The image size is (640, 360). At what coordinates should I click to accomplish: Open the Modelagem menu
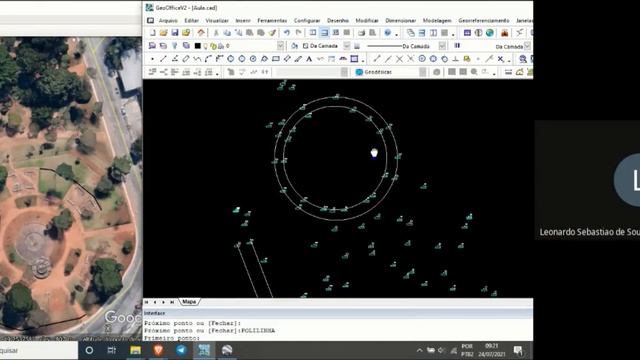coord(437,20)
